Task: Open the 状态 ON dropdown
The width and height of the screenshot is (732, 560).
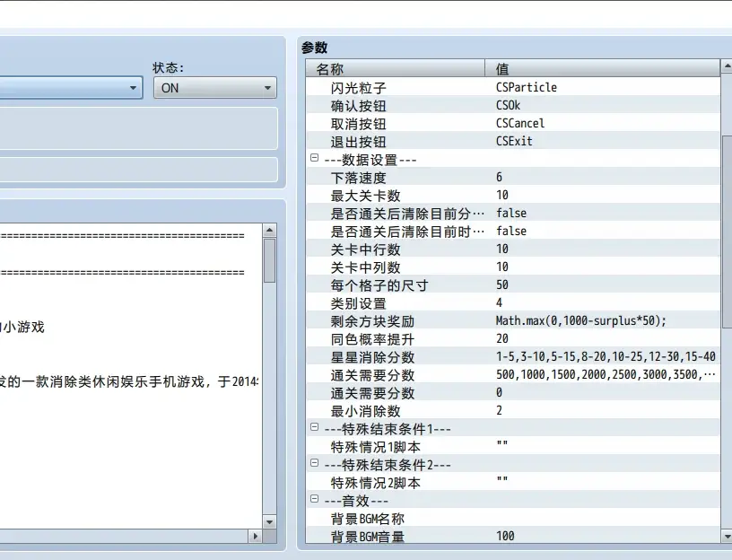Action: pyautogui.click(x=215, y=88)
